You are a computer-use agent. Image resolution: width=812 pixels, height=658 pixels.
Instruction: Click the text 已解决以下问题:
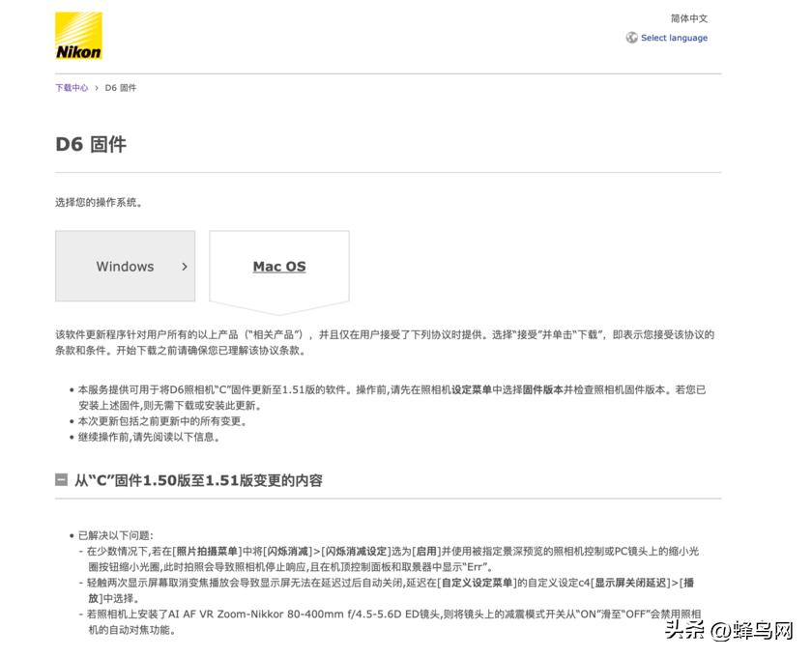pos(115,535)
